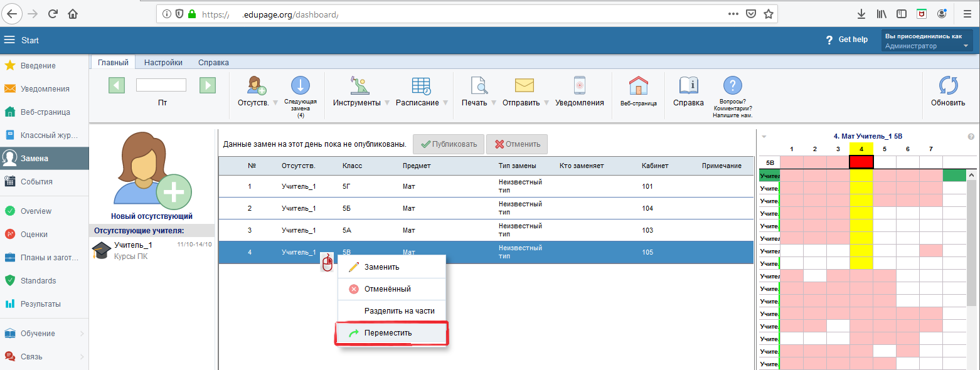Select the row with class 5А
980x370 pixels.
click(486, 230)
